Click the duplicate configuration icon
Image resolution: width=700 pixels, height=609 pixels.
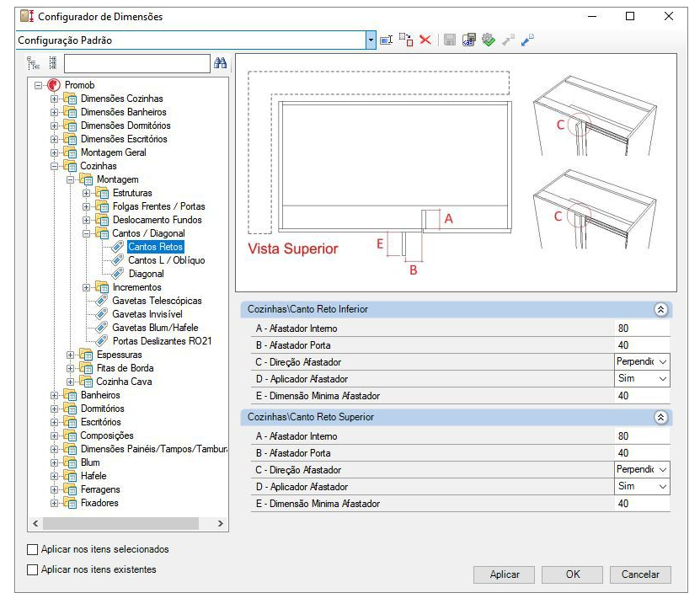coord(406,40)
